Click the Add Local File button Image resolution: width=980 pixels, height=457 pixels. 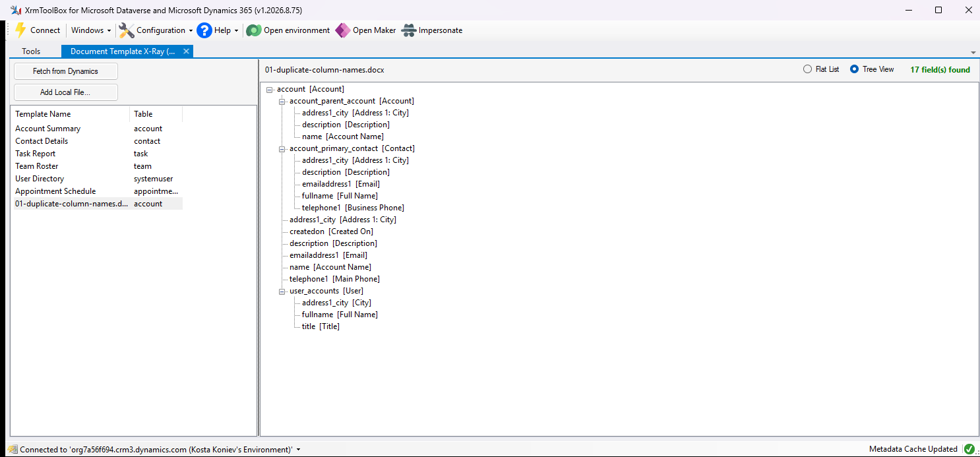[x=66, y=92]
